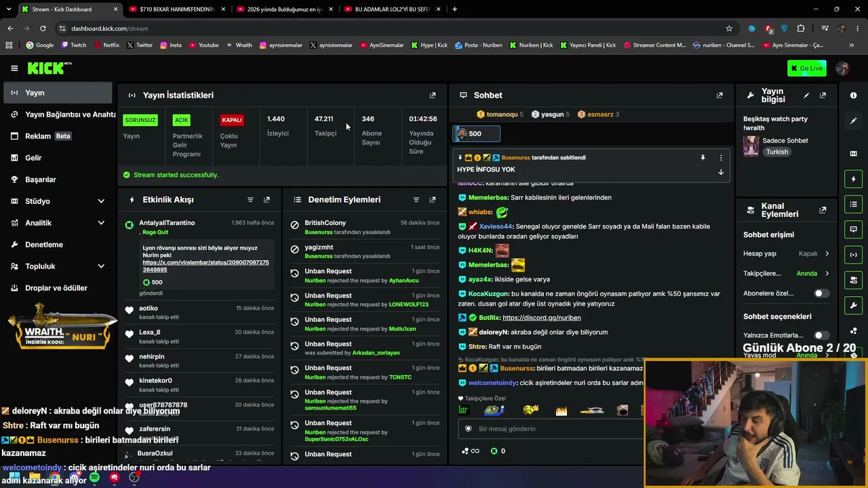Image resolution: width=868 pixels, height=488 pixels.
Task: Select the sad waving smiley emote
Action: (531, 410)
